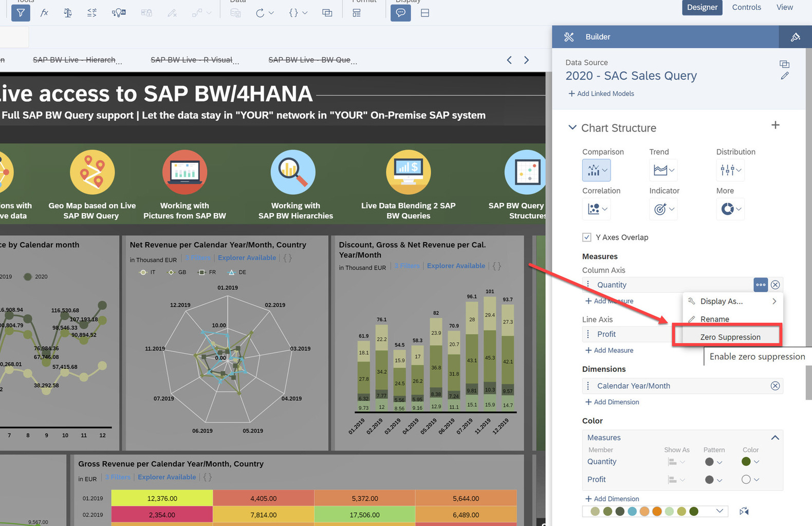Click Add Measure under Line Axis
This screenshot has width=812, height=526.
pos(610,350)
